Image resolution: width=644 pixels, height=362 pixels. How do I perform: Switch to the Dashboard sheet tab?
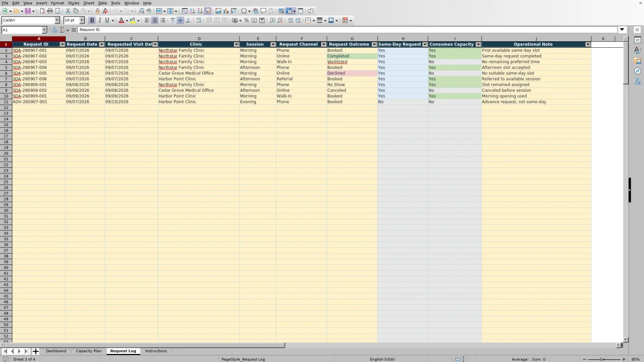56,351
